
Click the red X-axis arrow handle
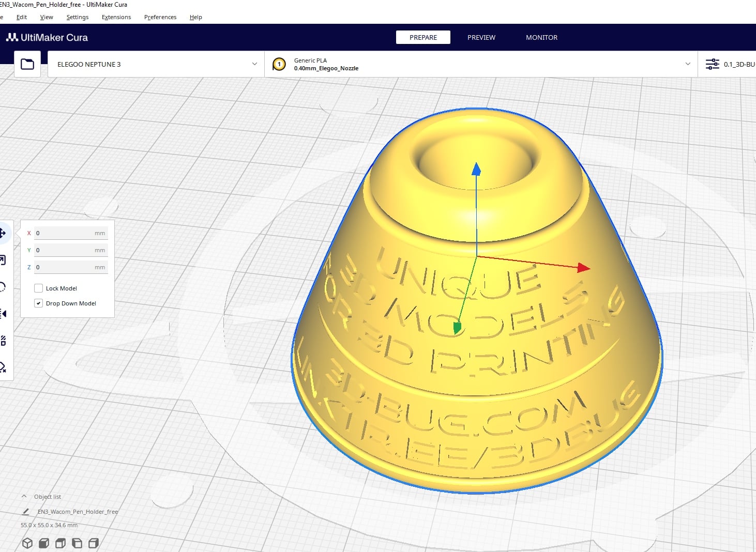point(583,267)
